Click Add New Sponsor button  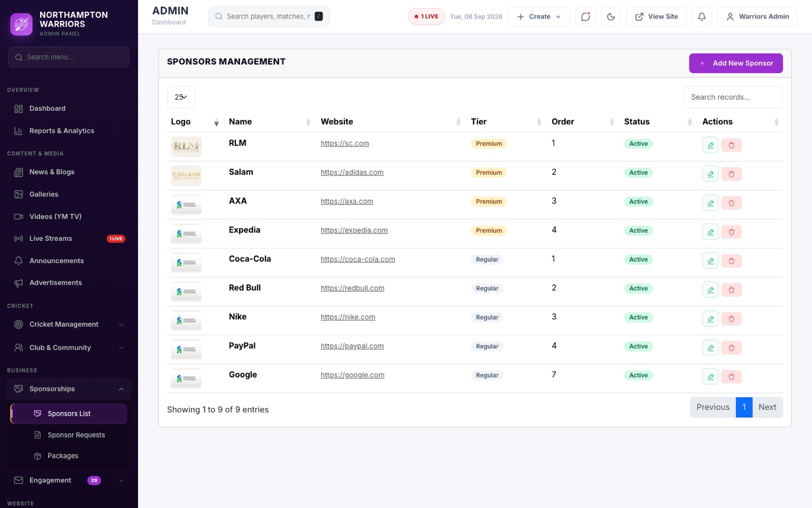[735, 63]
